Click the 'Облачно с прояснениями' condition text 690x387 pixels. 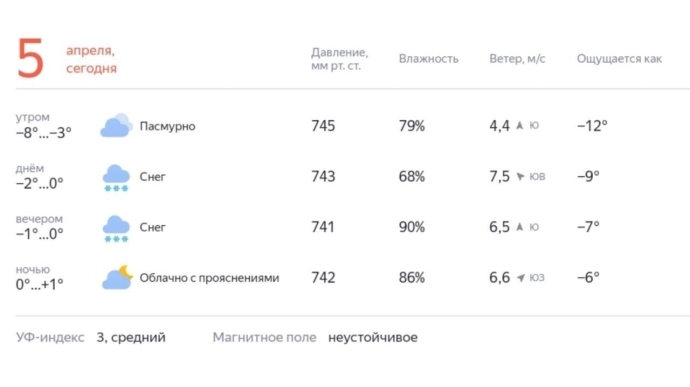(x=209, y=278)
